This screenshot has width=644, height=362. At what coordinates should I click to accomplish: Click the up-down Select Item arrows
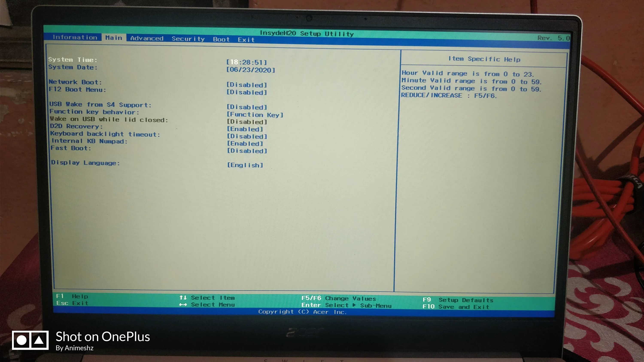coord(183,297)
